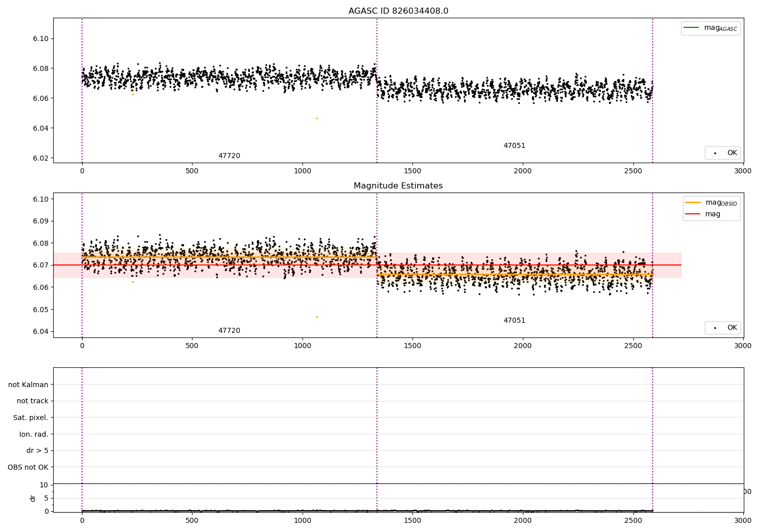Click the 'Sat. pixel.' row label
The height and width of the screenshot is (532, 760).
[31, 418]
